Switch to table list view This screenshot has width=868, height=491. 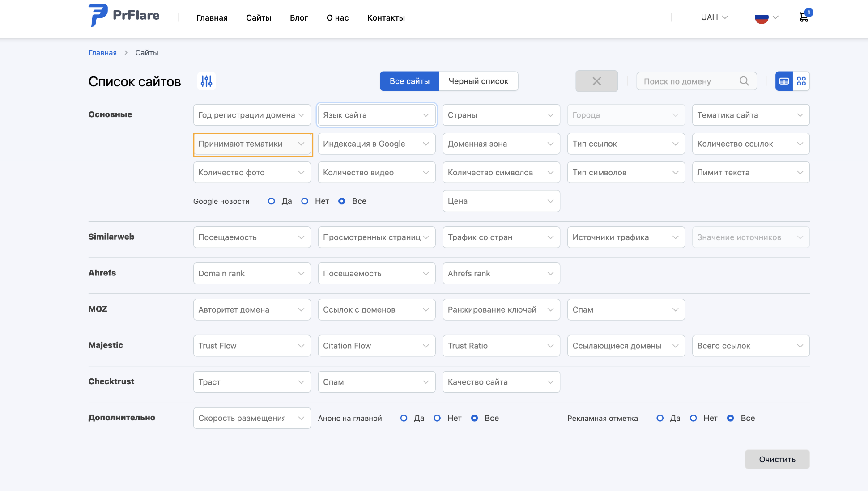[x=784, y=81]
